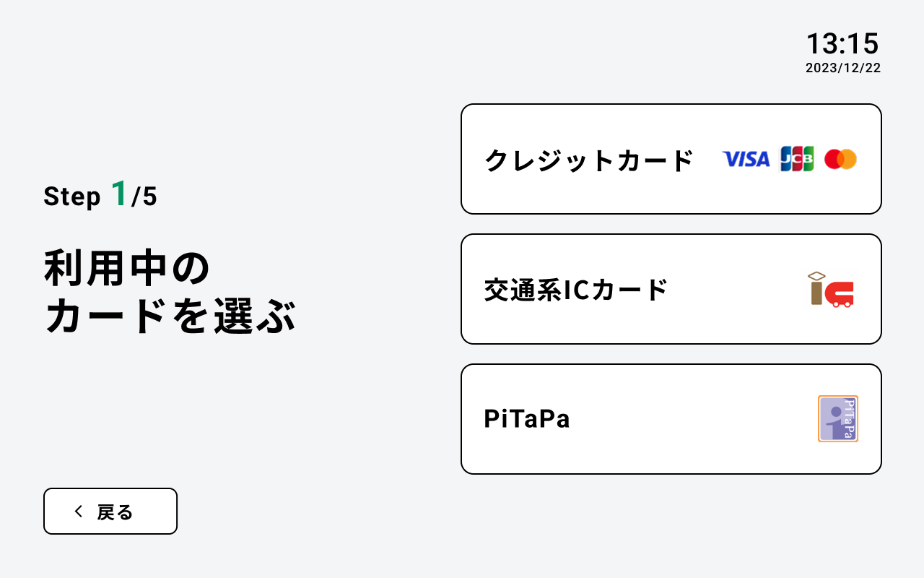Click the 13:15 clock display

[842, 44]
